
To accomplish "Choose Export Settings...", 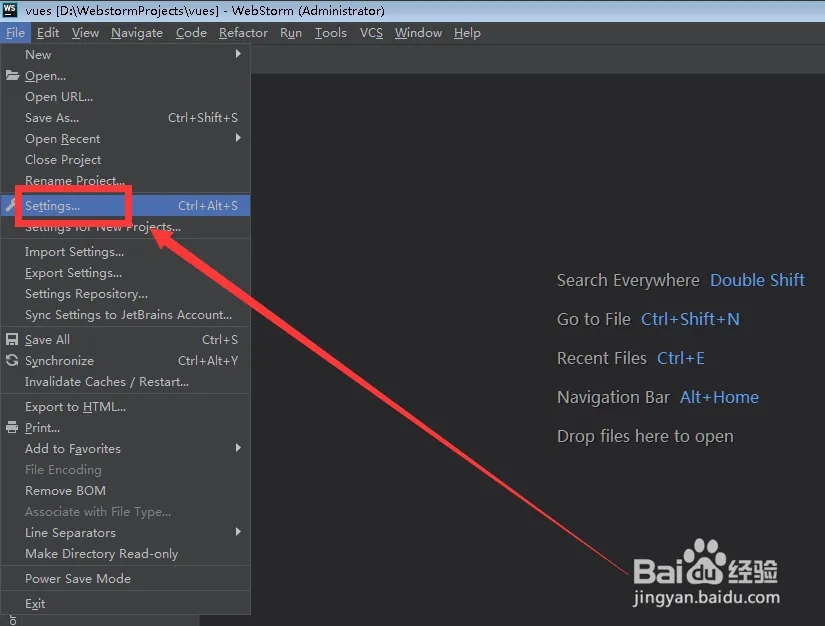I will pos(125,273).
